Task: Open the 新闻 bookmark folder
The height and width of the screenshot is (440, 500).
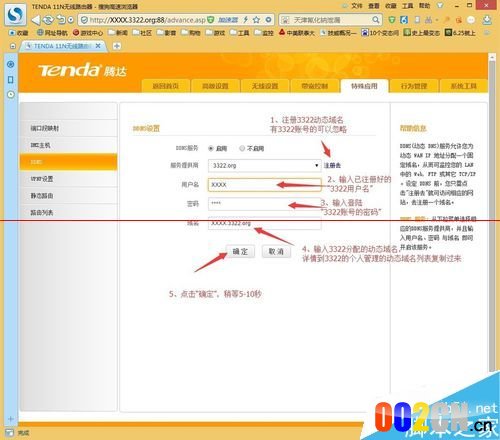Action: point(118,33)
